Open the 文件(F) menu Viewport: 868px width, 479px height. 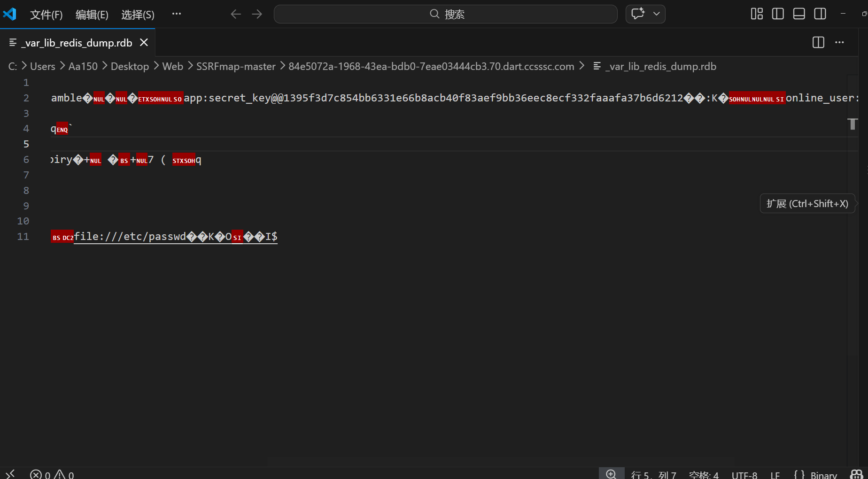tap(46, 15)
